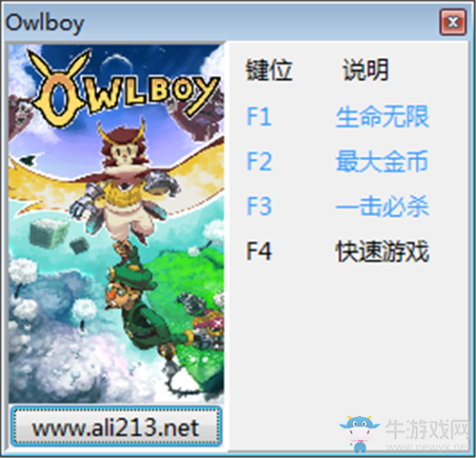
Task: Toggle max coins option 最大金币
Action: 382,161
